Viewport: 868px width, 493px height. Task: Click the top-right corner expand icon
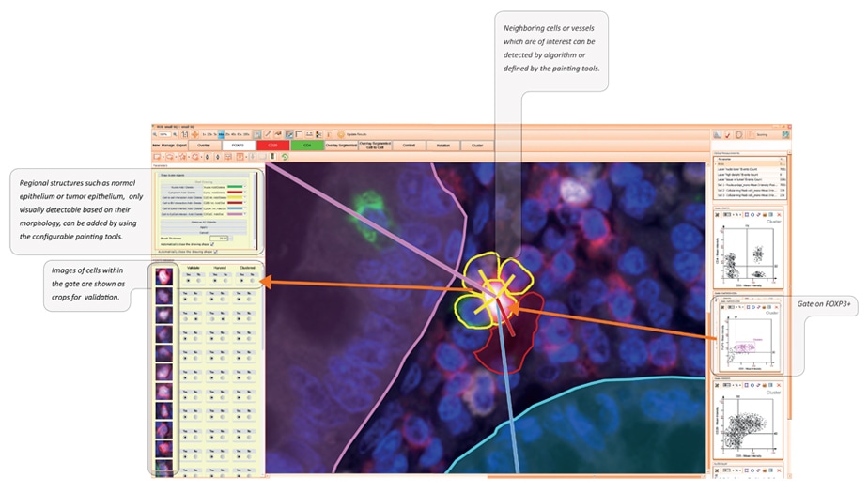pos(785,134)
